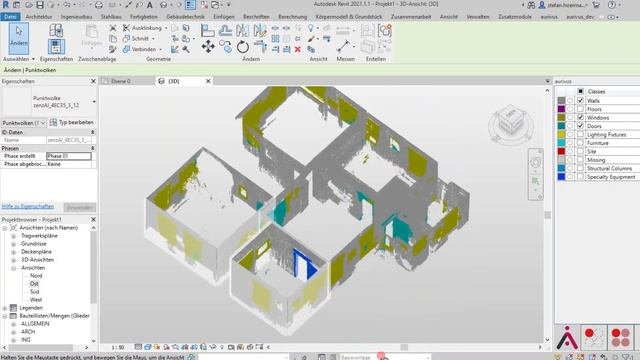Image resolution: width=640 pixels, height=360 pixels.
Task: Click the Copy tool next to Move
Action: (225, 47)
